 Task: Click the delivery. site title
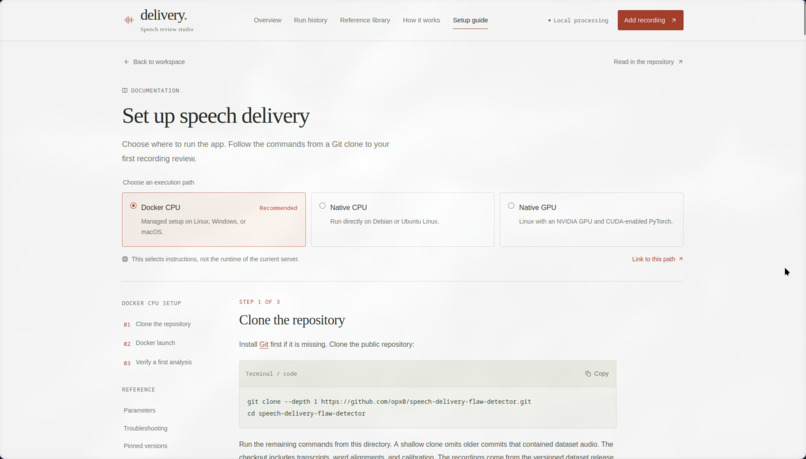click(x=163, y=15)
